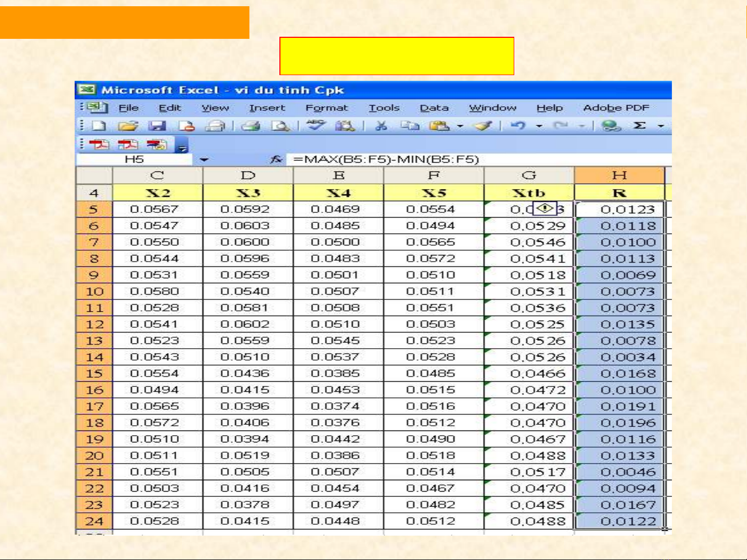This screenshot has height=560, width=747.
Task: Click the X2 header cell
Action: click(158, 193)
